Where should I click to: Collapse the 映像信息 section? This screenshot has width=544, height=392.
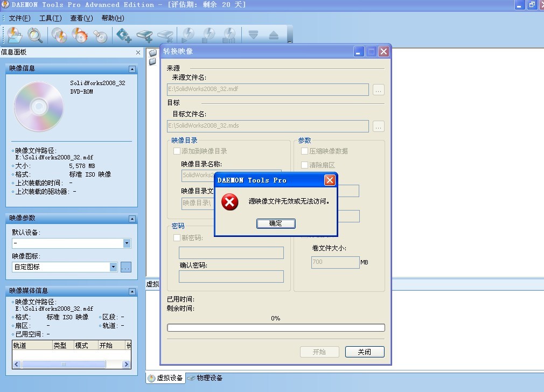point(132,69)
